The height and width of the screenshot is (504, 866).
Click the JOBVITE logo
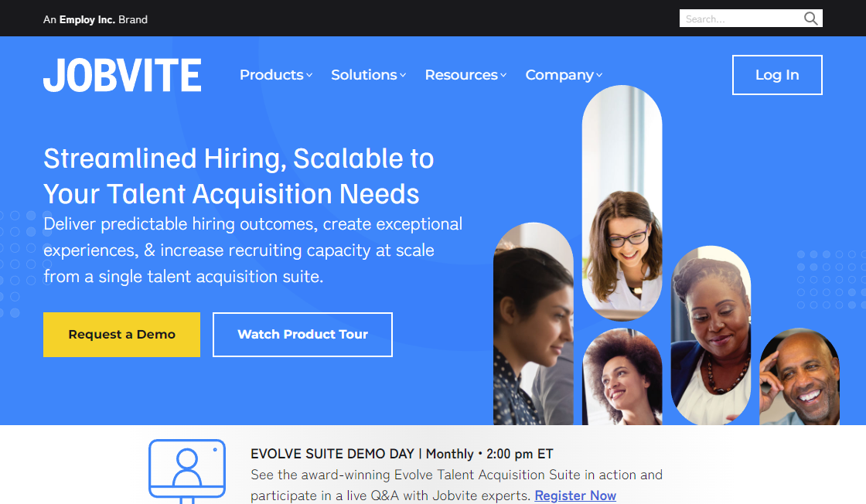click(121, 74)
